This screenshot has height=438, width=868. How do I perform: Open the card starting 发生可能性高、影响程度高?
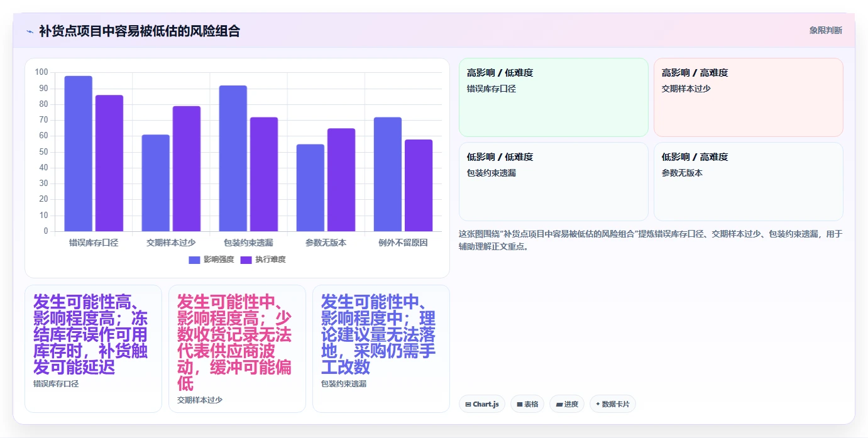pos(93,349)
